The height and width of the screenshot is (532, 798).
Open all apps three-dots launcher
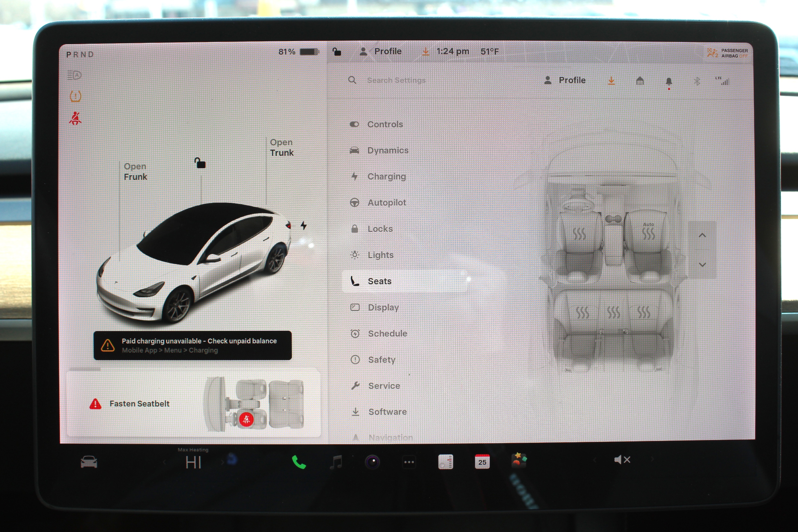409,462
